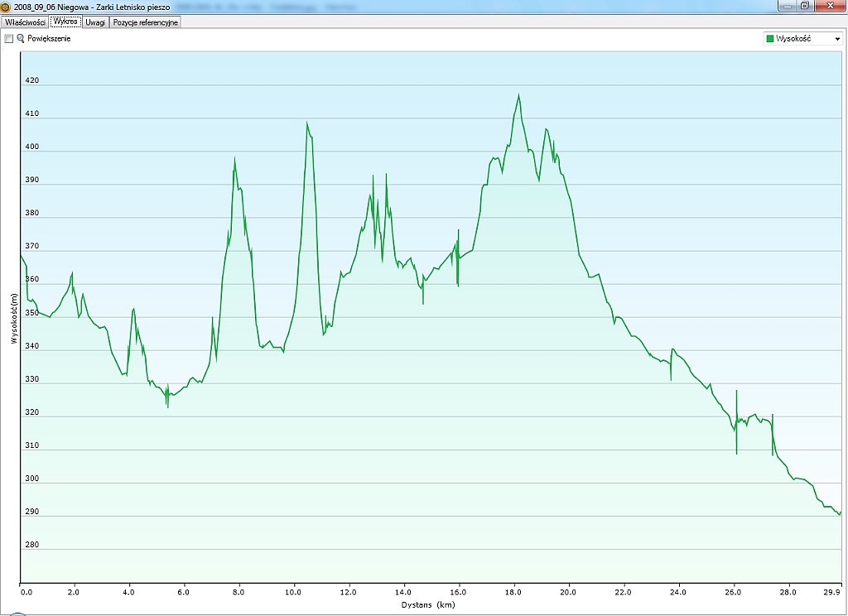Viewport: 848px width, 616px height.
Task: Click the sharp peak near 10.5 km
Action: coord(306,123)
